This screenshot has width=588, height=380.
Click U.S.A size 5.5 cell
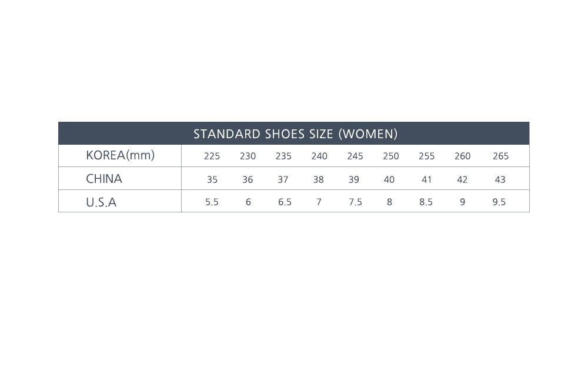[x=212, y=202]
